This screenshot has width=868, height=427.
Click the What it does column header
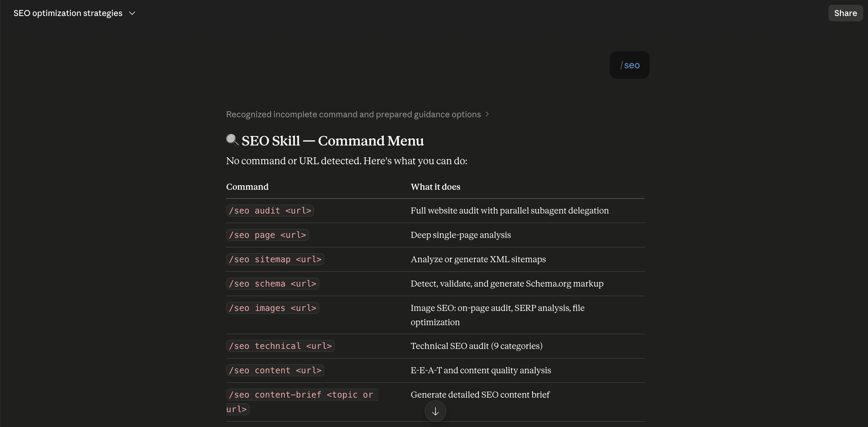(435, 187)
